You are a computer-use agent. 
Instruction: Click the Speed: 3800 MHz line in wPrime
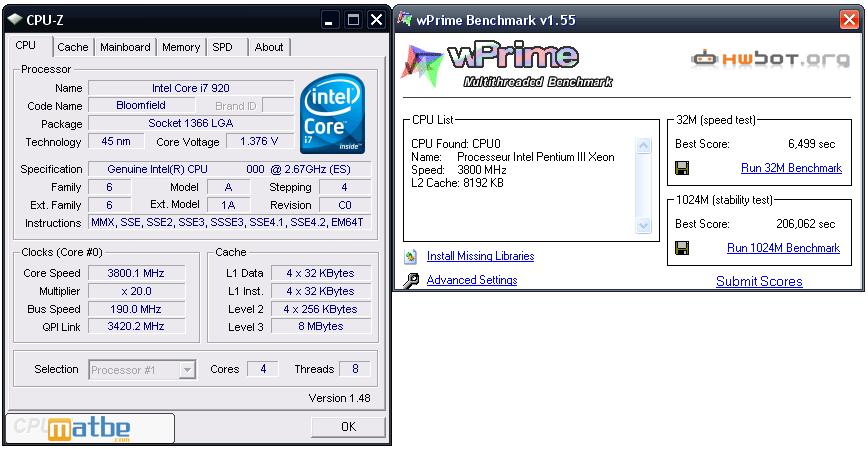point(459,170)
